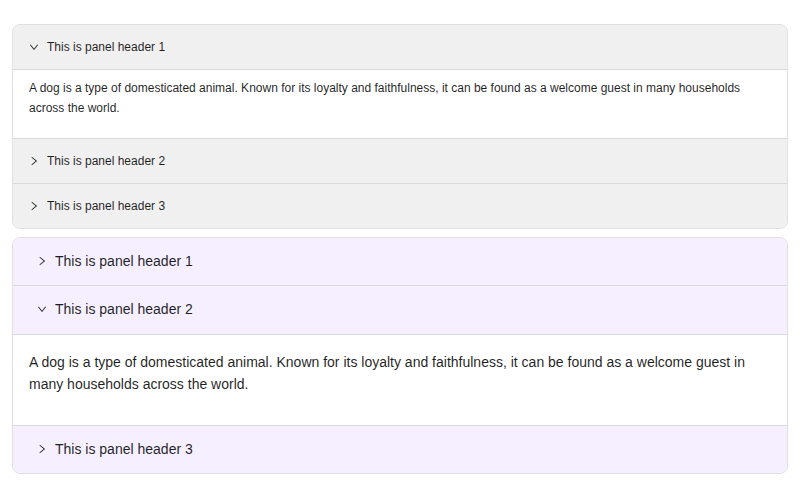Collapse purple accordion's 'This is panel header 2' text
Viewport: 800px width, 498px height.
point(124,309)
